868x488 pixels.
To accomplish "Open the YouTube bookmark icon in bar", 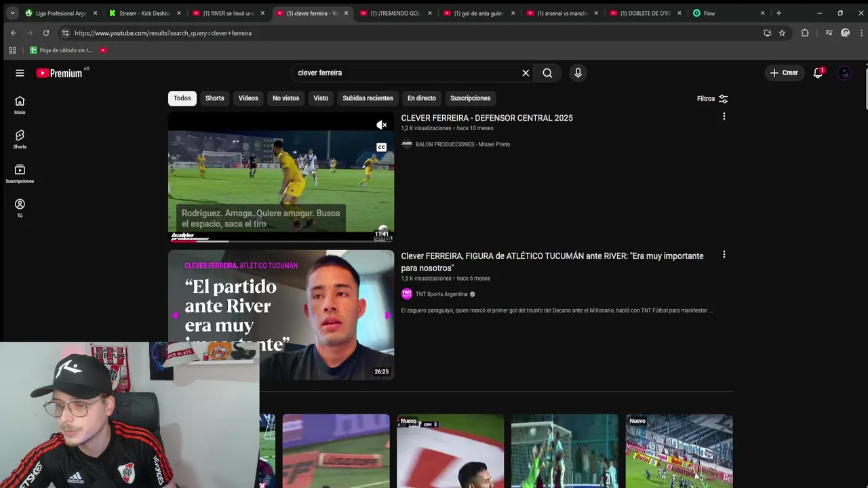I will click(103, 50).
